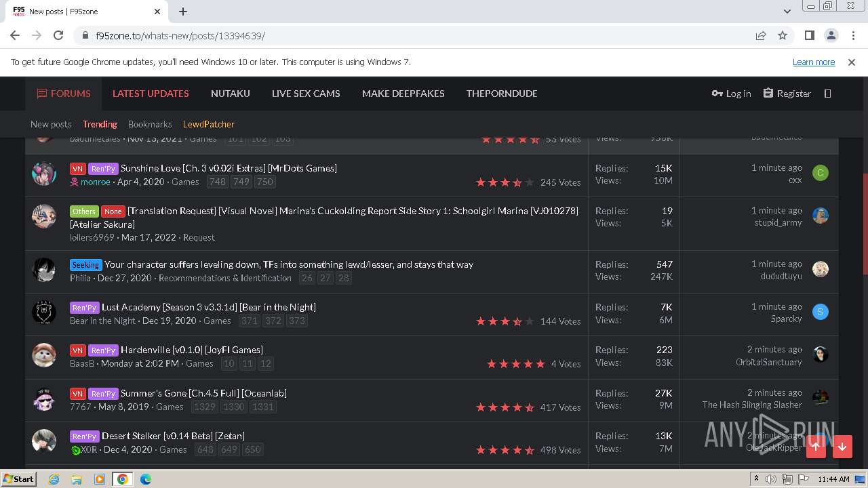The width and height of the screenshot is (868, 488).
Task: Open OrbitalSanctuary avatar icon
Action: click(x=820, y=354)
